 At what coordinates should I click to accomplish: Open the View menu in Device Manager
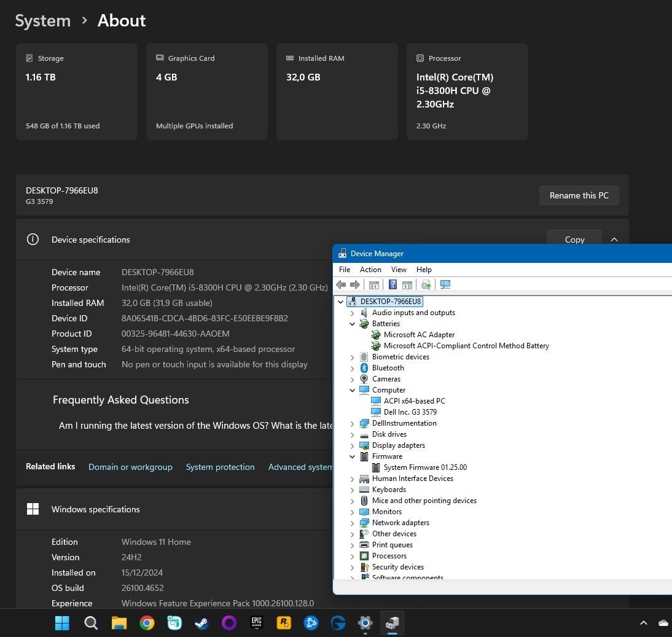[x=399, y=270]
